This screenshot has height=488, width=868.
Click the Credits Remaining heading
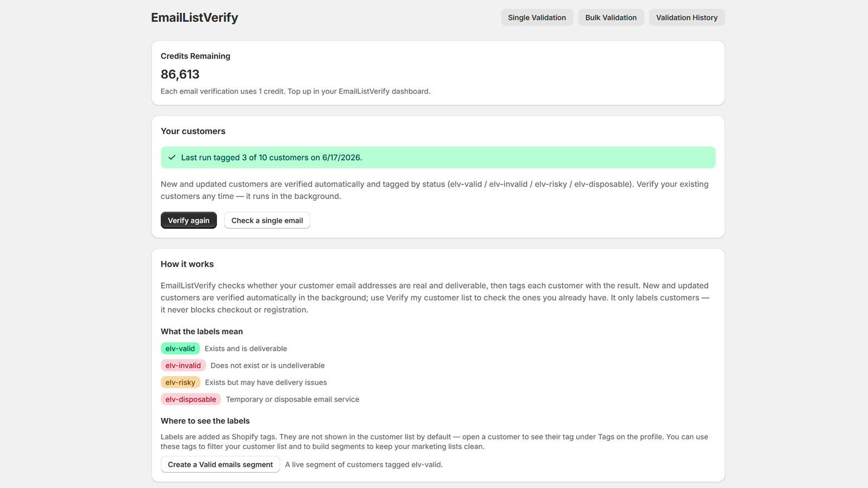pos(195,56)
